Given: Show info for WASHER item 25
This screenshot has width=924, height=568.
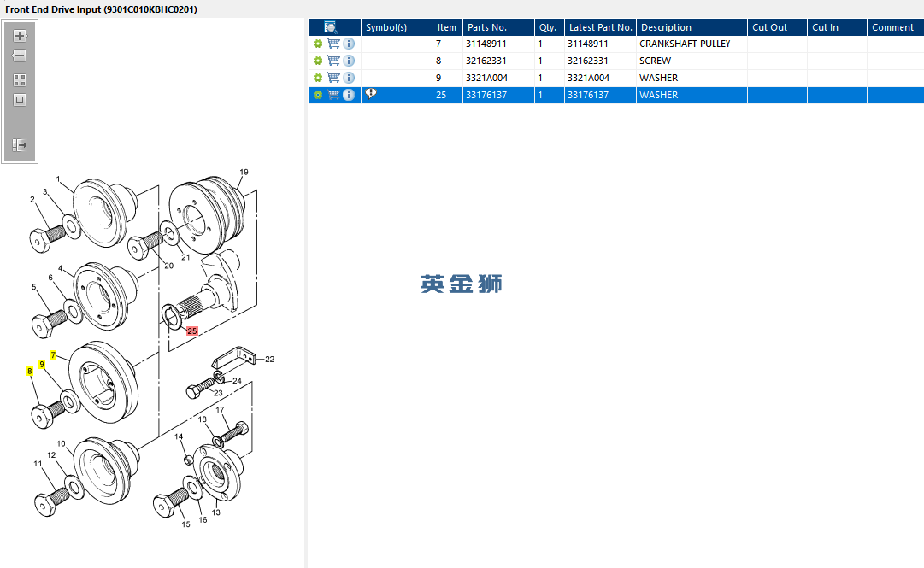Looking at the screenshot, I should coord(349,95).
